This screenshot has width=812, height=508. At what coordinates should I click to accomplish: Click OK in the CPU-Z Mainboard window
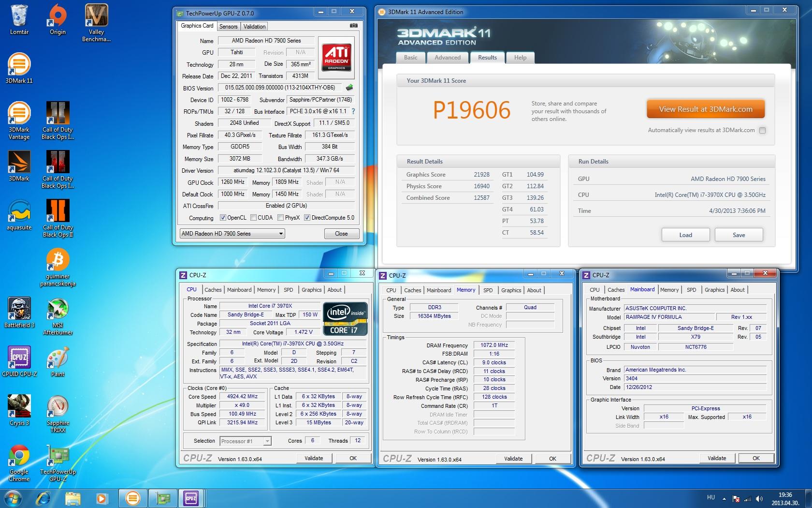756,458
